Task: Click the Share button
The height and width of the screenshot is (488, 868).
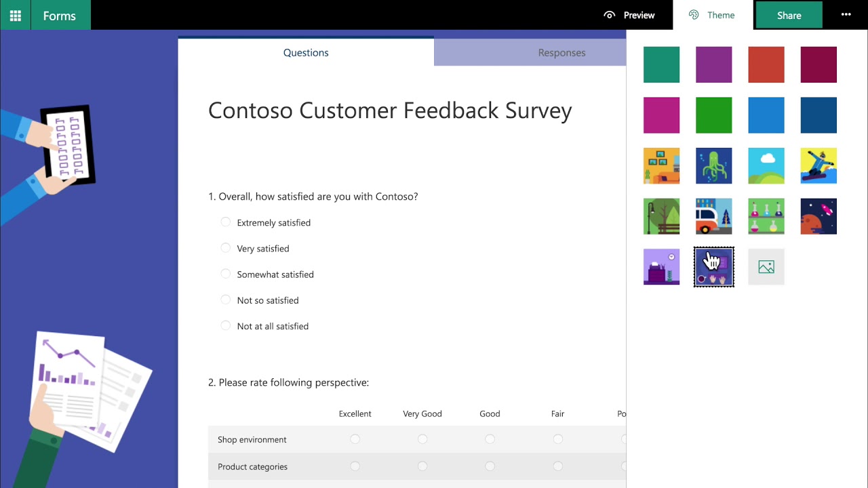Action: tap(789, 15)
